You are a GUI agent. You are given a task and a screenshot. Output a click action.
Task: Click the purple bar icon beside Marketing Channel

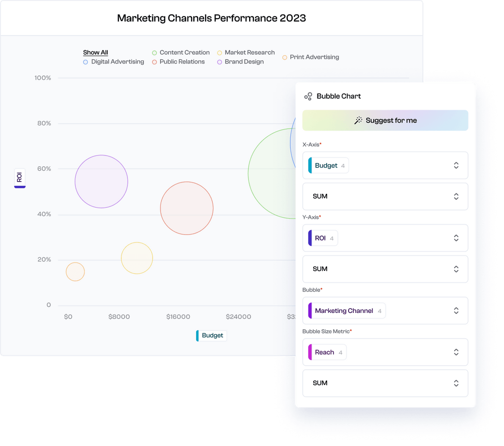(309, 311)
